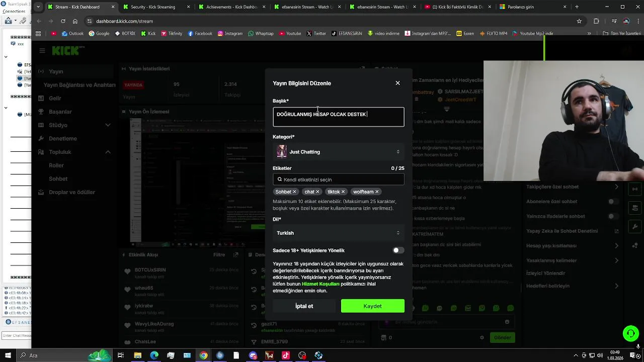Open the browser extensions menu

[x=596, y=21]
